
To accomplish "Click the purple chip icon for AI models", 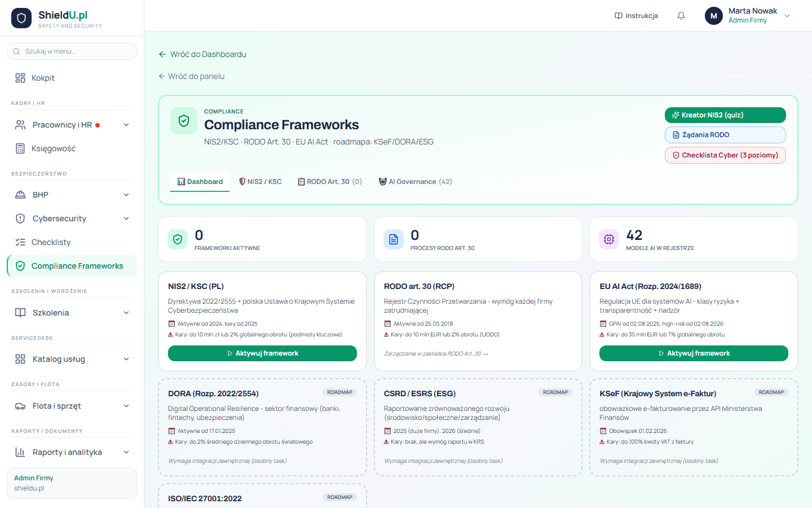I will tap(609, 239).
